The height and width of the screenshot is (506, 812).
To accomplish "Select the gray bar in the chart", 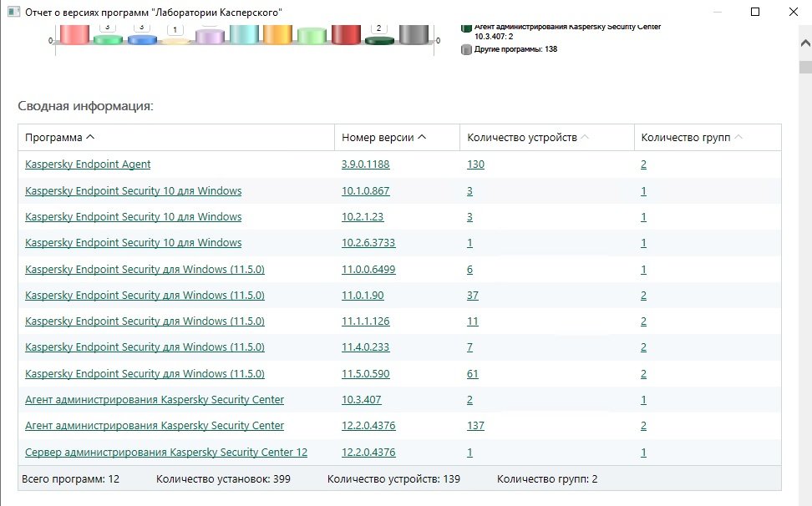I will click(414, 35).
